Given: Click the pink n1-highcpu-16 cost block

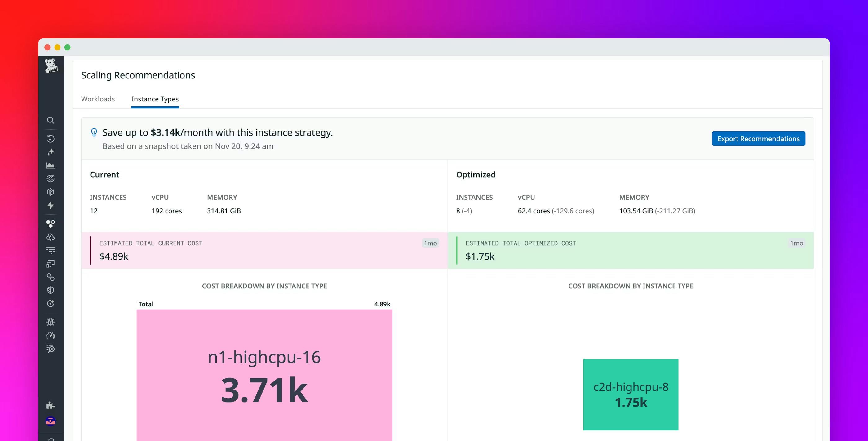Looking at the screenshot, I should 264,374.
